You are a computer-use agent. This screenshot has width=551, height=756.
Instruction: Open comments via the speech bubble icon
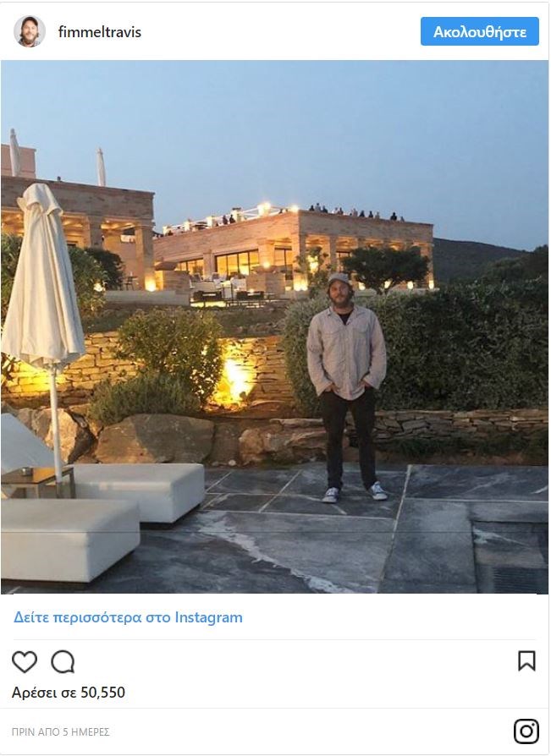(x=63, y=661)
